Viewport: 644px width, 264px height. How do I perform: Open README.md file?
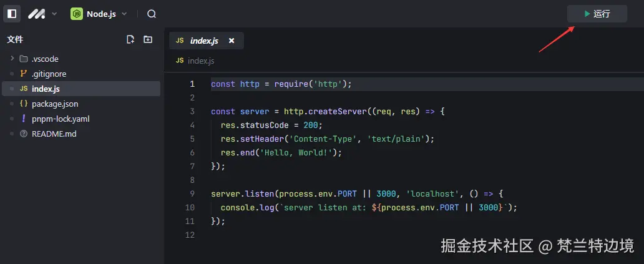click(x=81, y=134)
